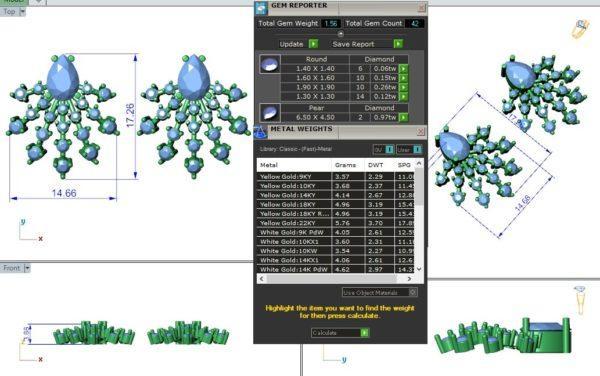The width and height of the screenshot is (600, 376).
Task: Click the ring icon in top-right viewport
Action: [x=580, y=29]
